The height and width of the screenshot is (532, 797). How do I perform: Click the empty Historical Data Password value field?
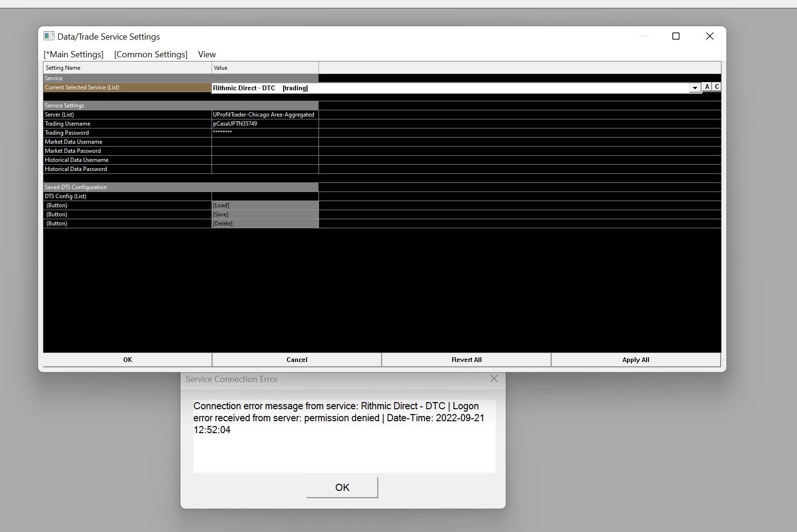tap(265, 169)
